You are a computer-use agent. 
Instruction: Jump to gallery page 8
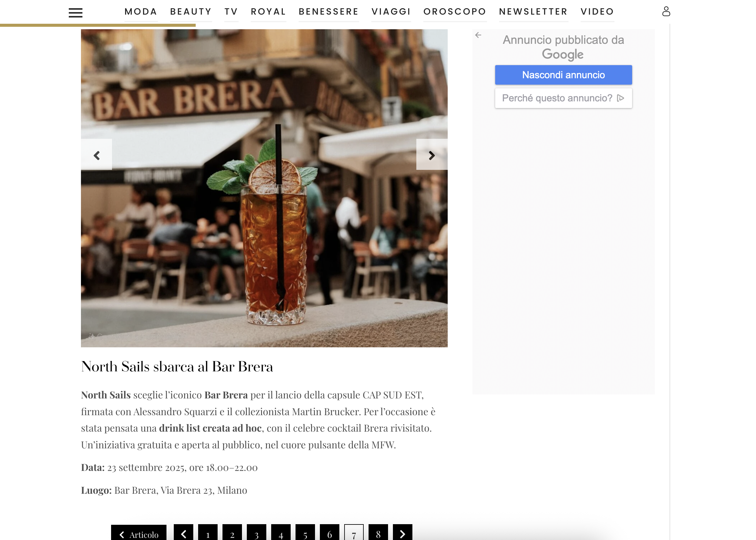tap(378, 533)
